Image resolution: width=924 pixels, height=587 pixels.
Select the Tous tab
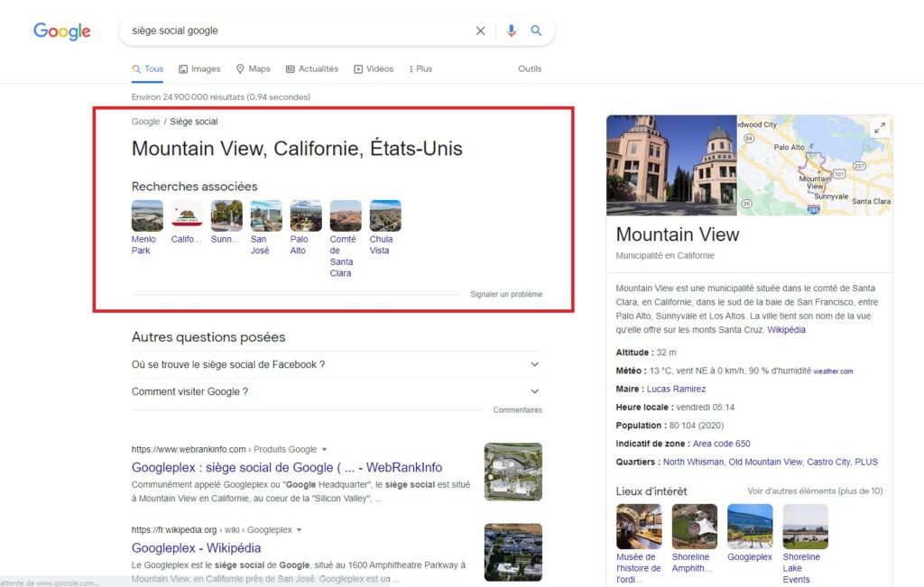pos(147,69)
